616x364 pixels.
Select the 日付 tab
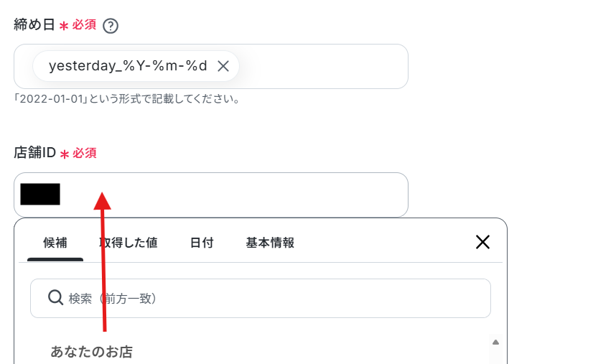click(202, 243)
